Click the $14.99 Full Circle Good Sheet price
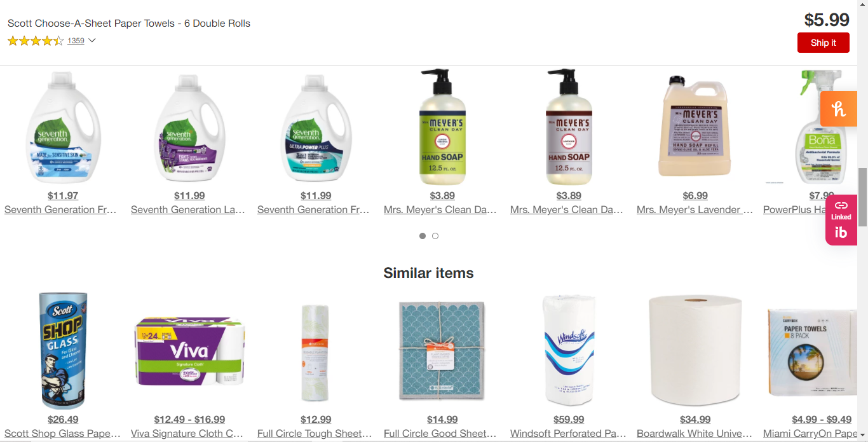 click(x=442, y=420)
